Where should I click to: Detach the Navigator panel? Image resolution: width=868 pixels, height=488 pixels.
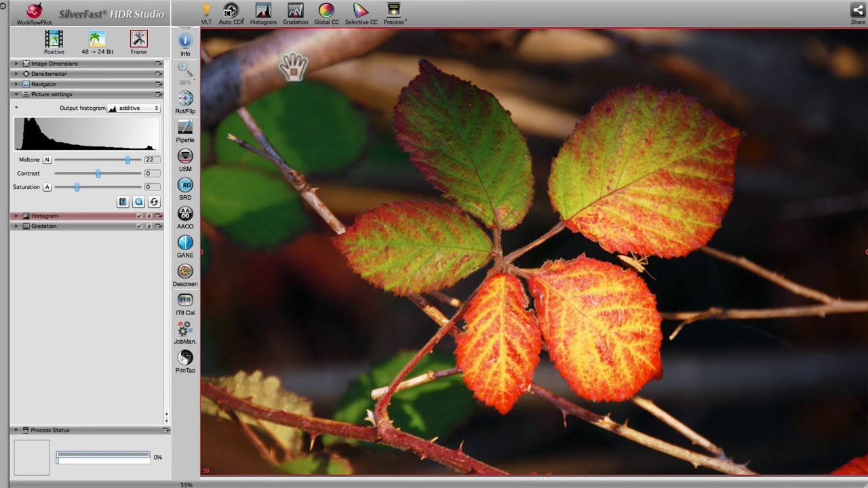(159, 84)
